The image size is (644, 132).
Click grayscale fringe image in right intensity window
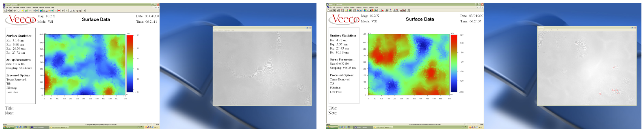pyautogui.click(x=587, y=68)
